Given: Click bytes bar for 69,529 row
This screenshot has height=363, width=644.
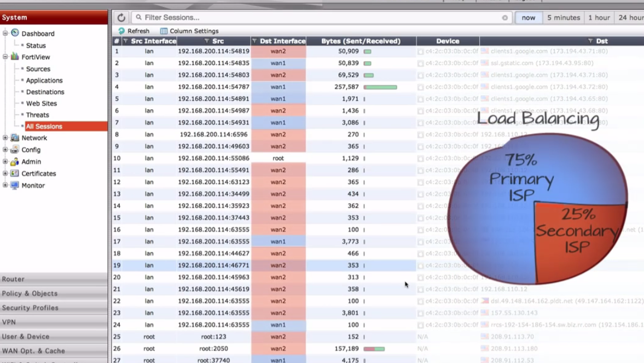Looking at the screenshot, I should coord(369,75).
